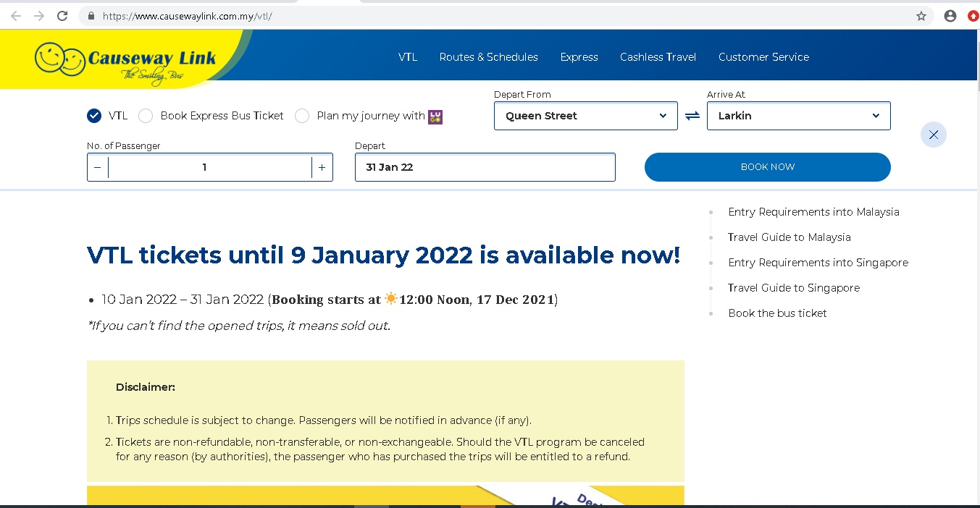The width and height of the screenshot is (980, 508).
Task: Click the LUGO journey planner icon
Action: pyautogui.click(x=435, y=117)
